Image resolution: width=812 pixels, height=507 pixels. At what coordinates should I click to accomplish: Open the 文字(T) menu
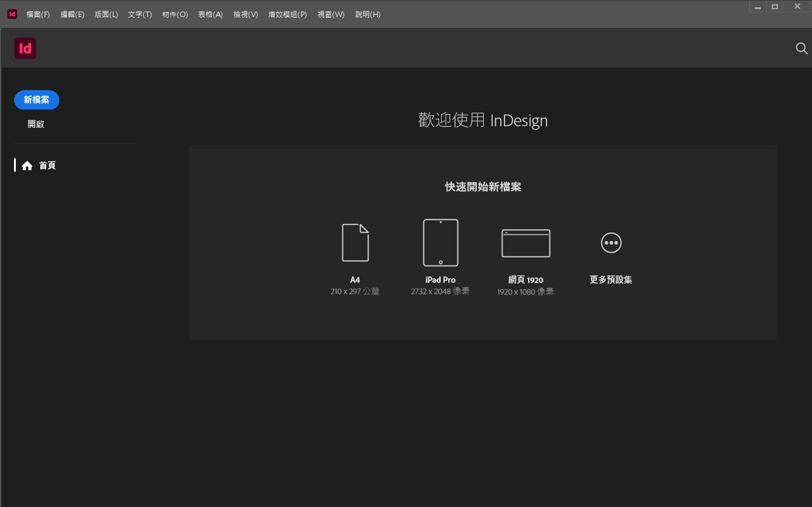(x=140, y=15)
